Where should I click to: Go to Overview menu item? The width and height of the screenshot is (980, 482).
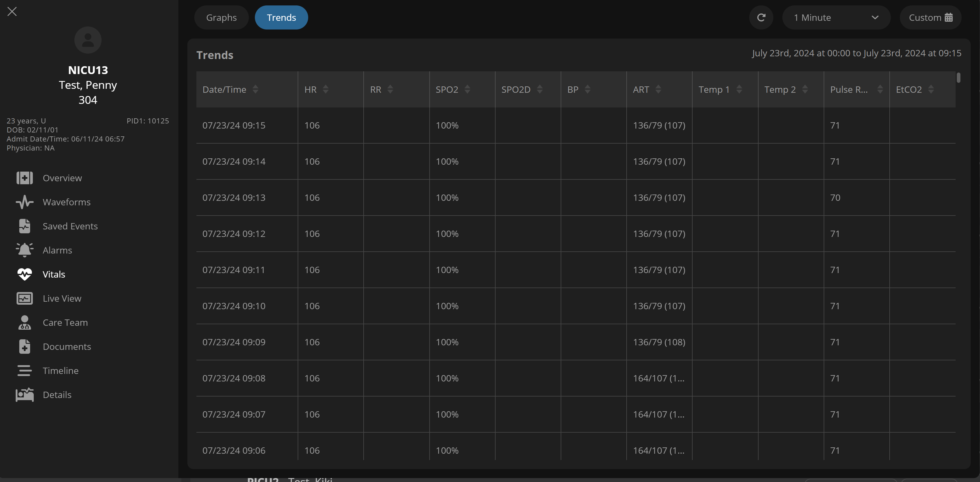point(62,178)
